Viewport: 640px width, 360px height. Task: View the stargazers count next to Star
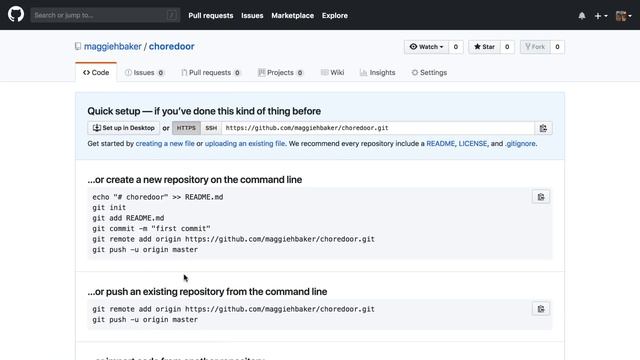point(507,47)
